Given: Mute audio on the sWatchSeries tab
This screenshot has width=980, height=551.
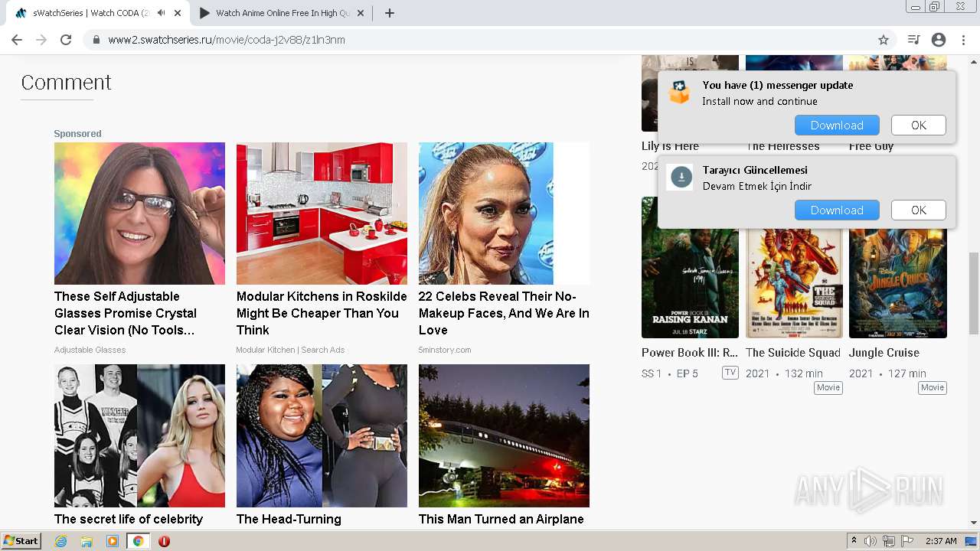Looking at the screenshot, I should pyautogui.click(x=161, y=13).
